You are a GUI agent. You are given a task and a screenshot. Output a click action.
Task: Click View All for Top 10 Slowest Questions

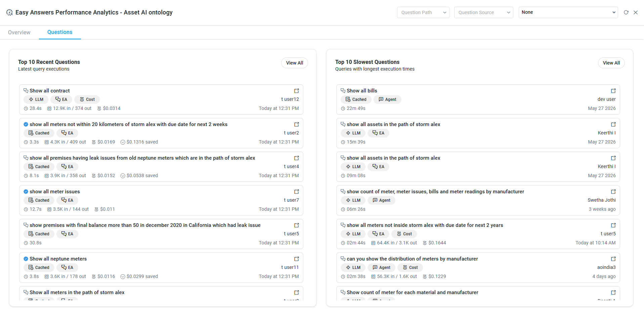pos(611,63)
